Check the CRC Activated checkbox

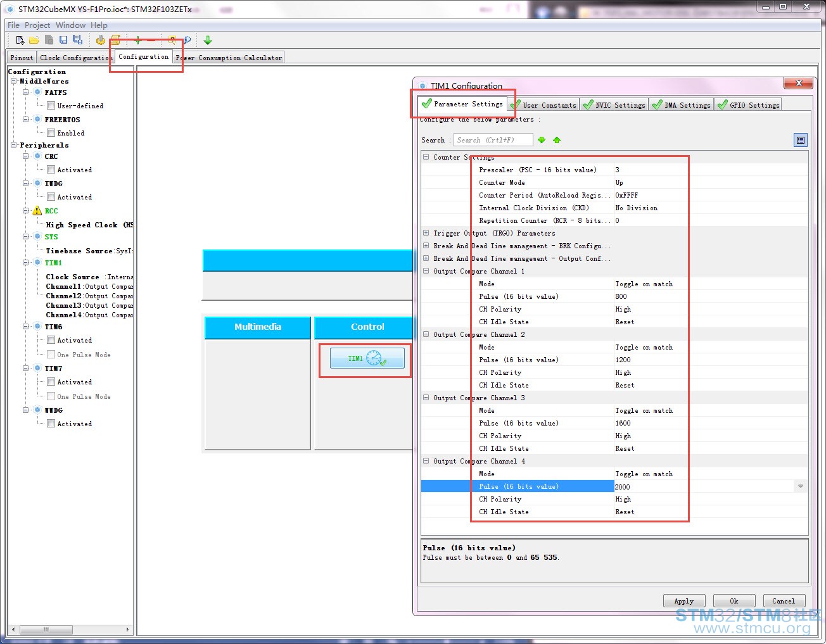pos(51,170)
